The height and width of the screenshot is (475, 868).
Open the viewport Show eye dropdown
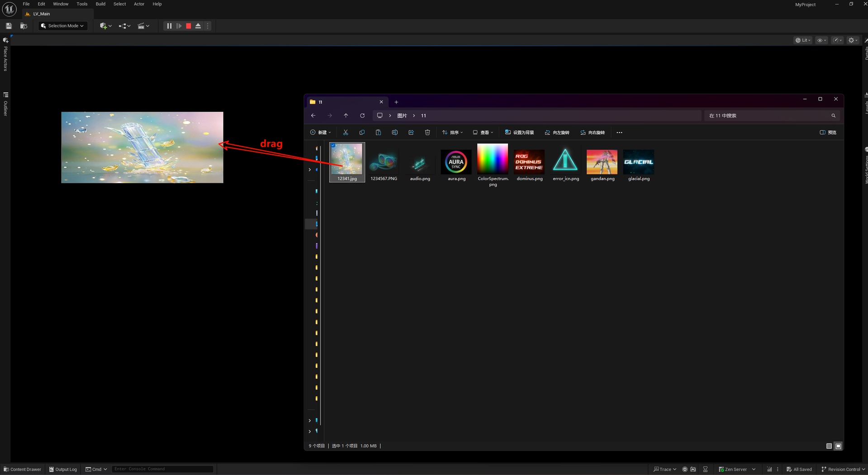[822, 40]
